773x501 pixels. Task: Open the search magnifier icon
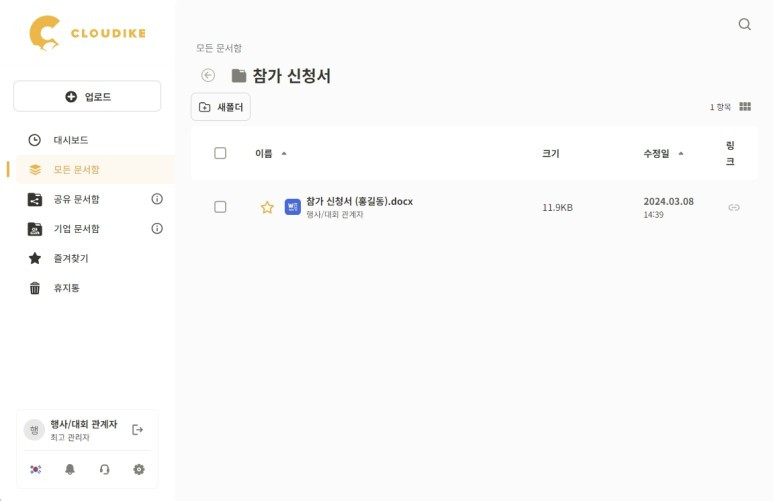tap(744, 24)
